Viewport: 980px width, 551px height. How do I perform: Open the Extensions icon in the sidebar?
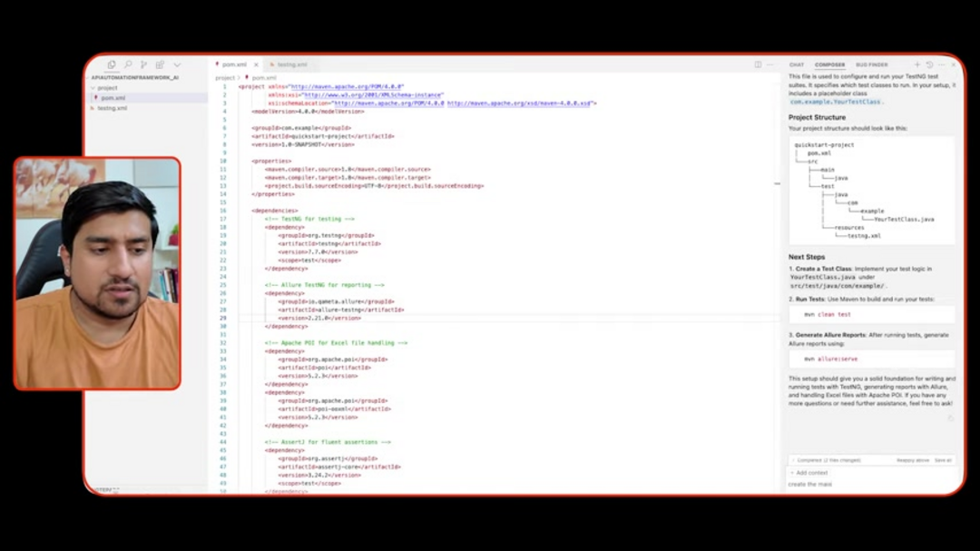[160, 64]
